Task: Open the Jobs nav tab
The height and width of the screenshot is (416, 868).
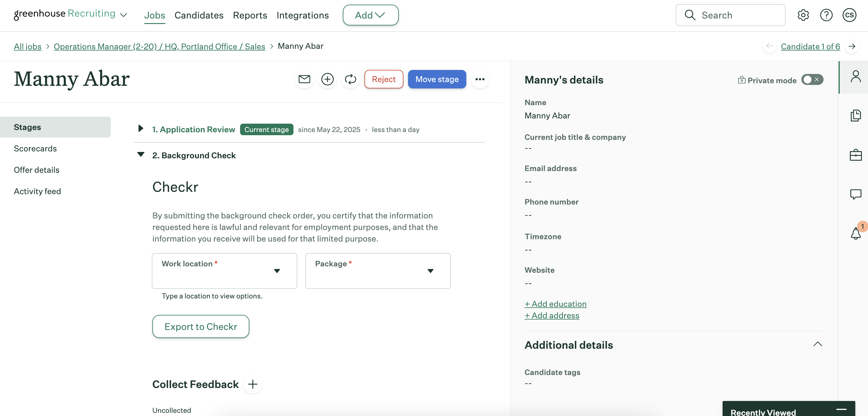Action: pos(154,15)
